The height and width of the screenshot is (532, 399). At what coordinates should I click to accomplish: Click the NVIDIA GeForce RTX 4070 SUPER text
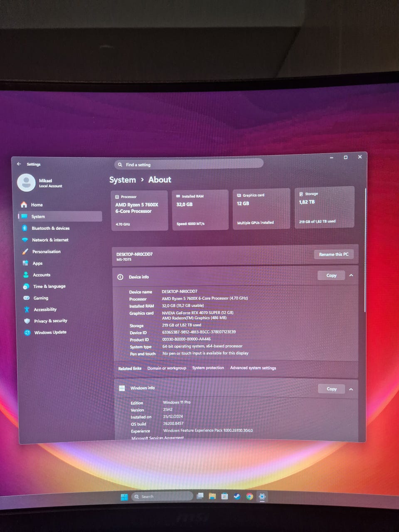click(198, 313)
